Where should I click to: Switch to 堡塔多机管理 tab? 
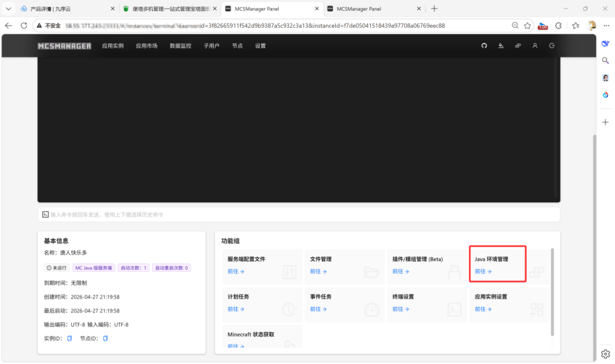click(x=170, y=9)
